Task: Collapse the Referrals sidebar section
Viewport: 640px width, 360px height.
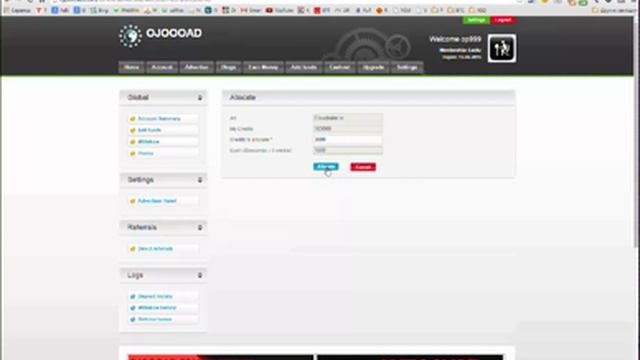Action: 200,228
